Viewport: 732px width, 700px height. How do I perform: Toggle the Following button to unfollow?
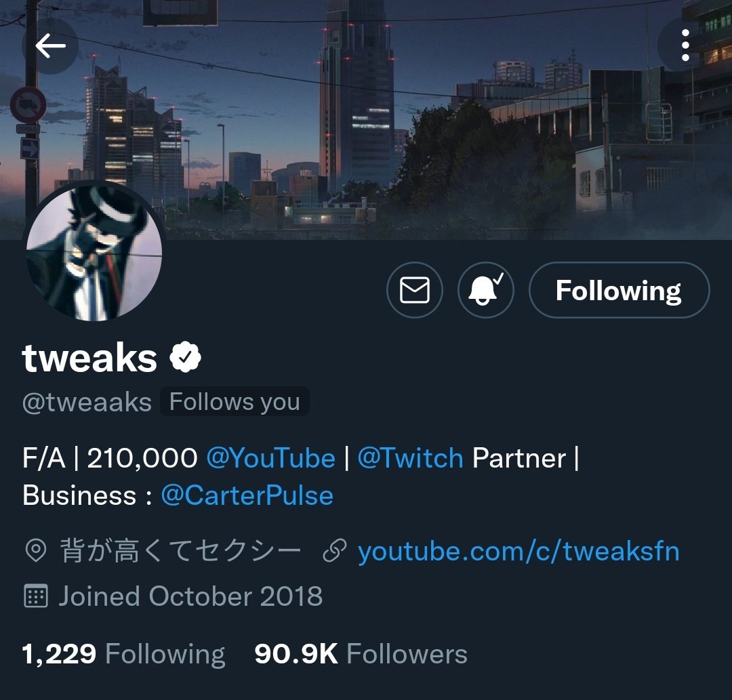(619, 290)
